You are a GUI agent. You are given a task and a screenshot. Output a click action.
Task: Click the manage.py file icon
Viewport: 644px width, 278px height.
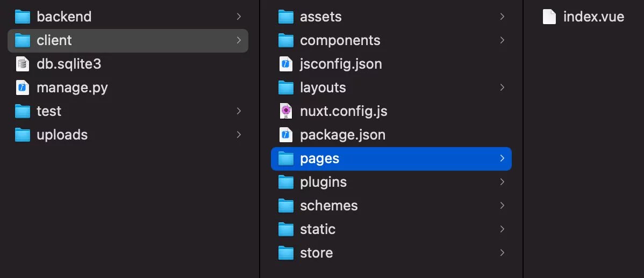[x=23, y=87]
